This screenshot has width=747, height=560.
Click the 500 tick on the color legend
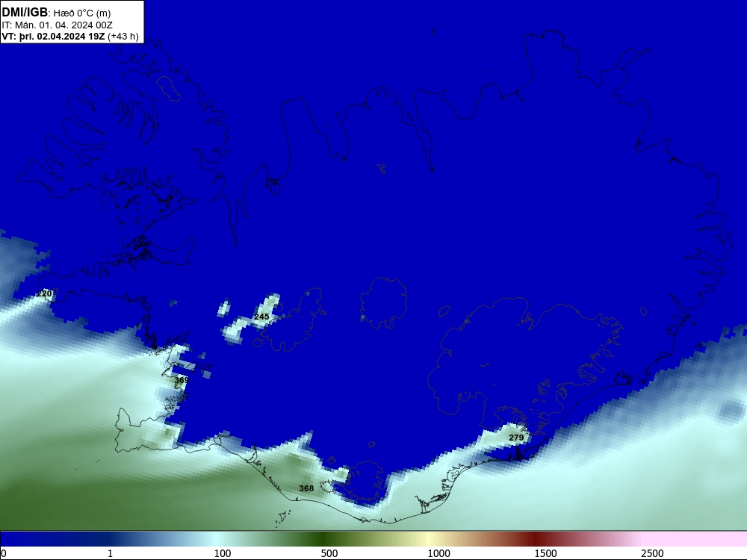point(329,553)
